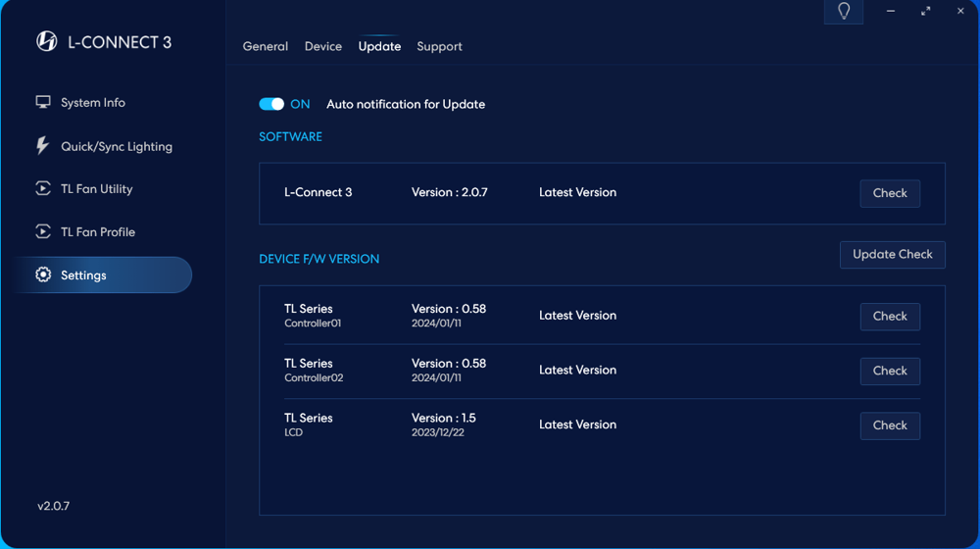Click the Settings gear icon
This screenshot has height=549, width=980.
(x=43, y=275)
